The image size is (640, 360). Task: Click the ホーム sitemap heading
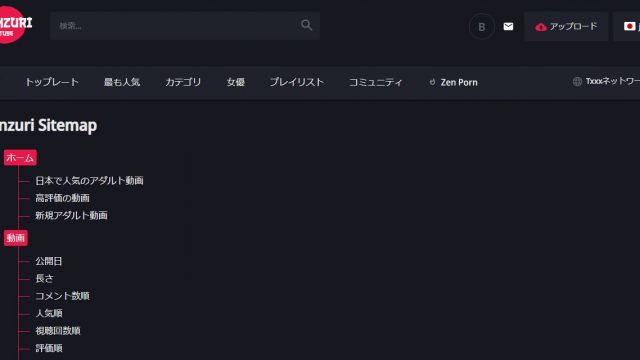(20, 158)
